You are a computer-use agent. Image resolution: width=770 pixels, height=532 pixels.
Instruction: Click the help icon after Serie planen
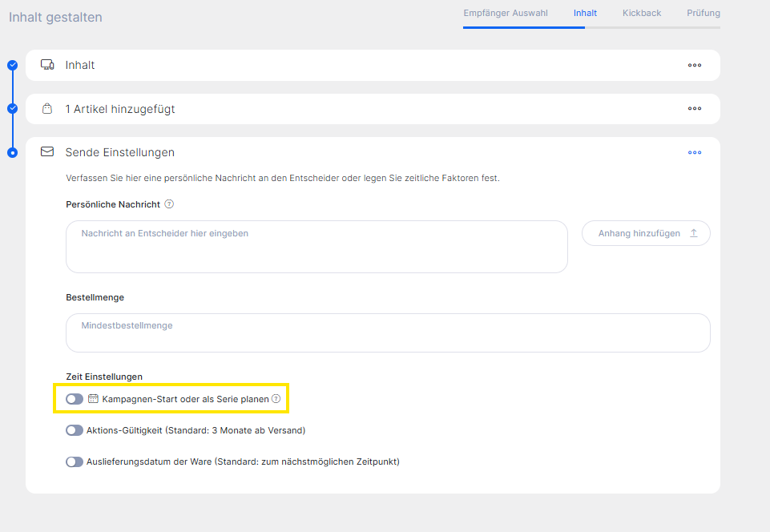click(x=276, y=398)
